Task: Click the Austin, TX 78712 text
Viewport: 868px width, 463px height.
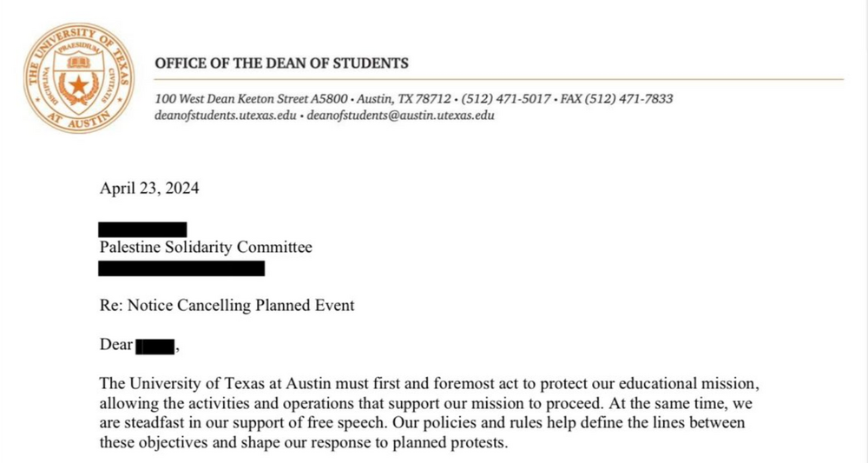Action: coord(403,99)
